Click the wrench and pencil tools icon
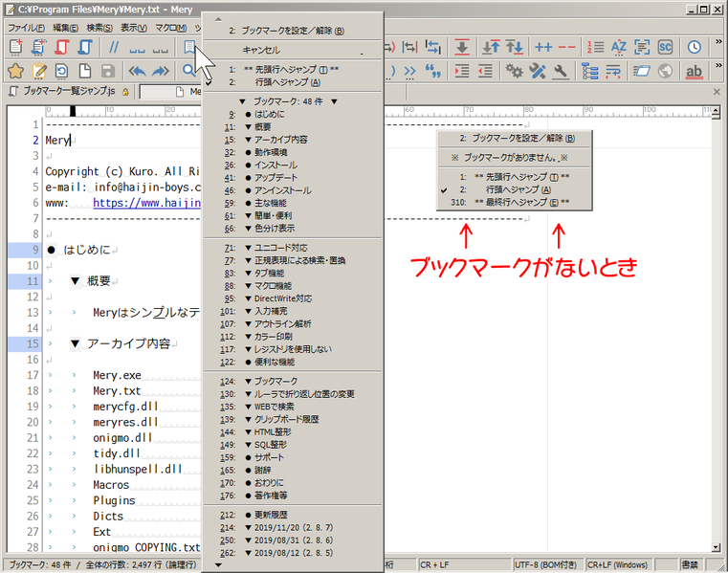Viewport: 728px width, 573px height. (538, 71)
